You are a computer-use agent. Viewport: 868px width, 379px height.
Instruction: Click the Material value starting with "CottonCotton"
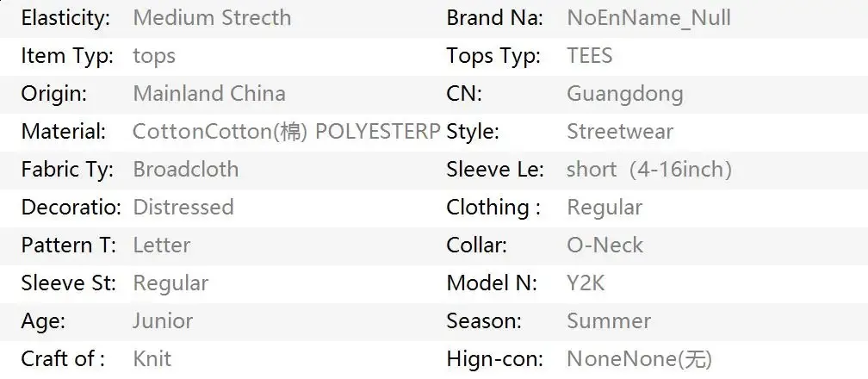tap(286, 132)
